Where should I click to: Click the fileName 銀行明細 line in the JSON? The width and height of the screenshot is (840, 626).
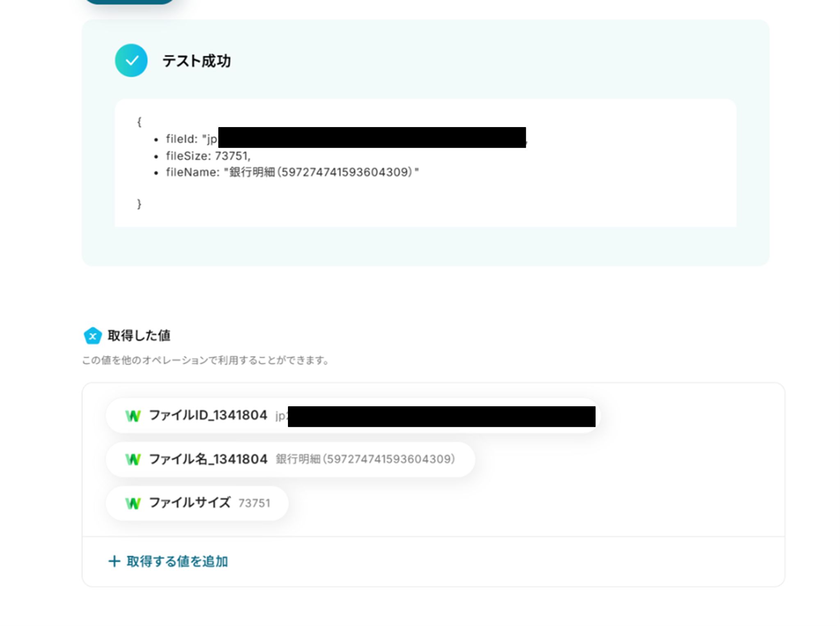click(292, 172)
